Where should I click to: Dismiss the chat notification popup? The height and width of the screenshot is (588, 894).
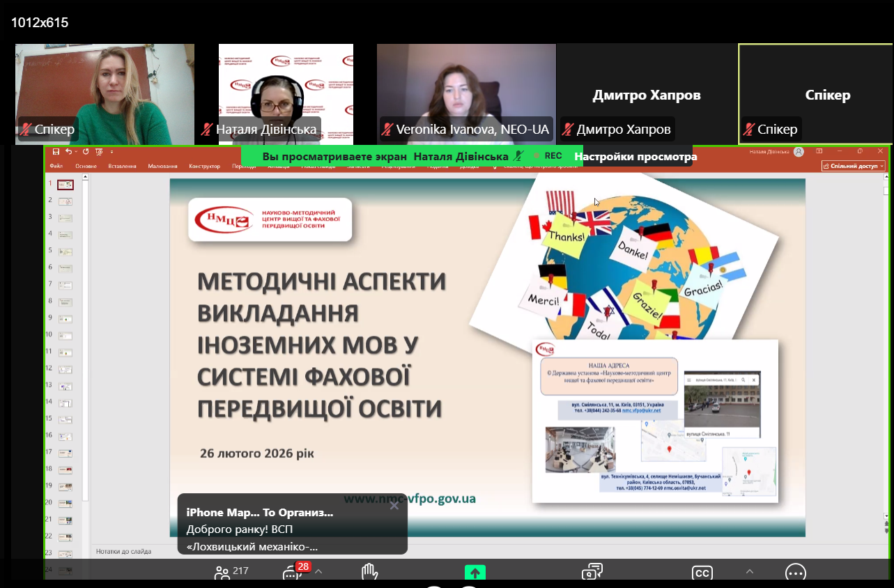tap(394, 506)
